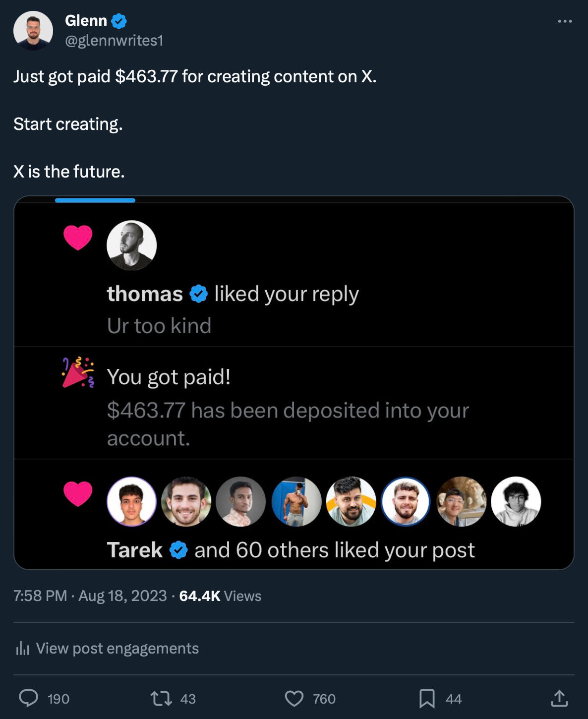Click the blue active tab indicator bar
588x719 pixels.
coord(95,200)
